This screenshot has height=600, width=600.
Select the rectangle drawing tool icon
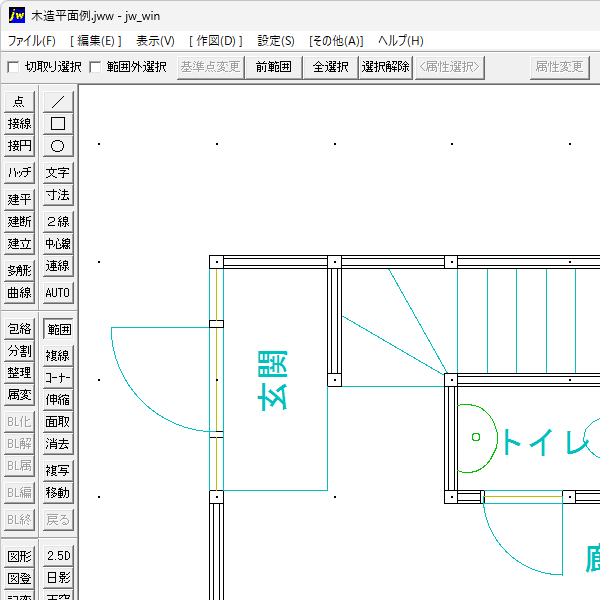pos(58,124)
